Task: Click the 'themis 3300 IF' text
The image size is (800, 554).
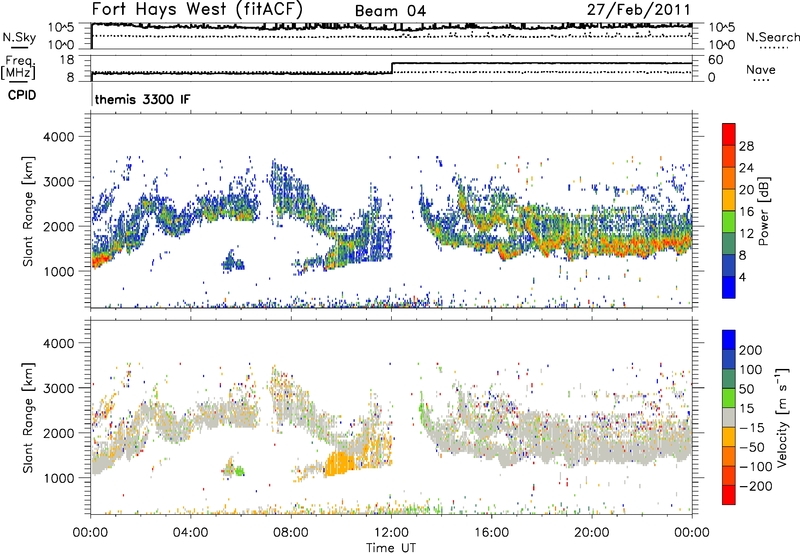Action: 142,99
